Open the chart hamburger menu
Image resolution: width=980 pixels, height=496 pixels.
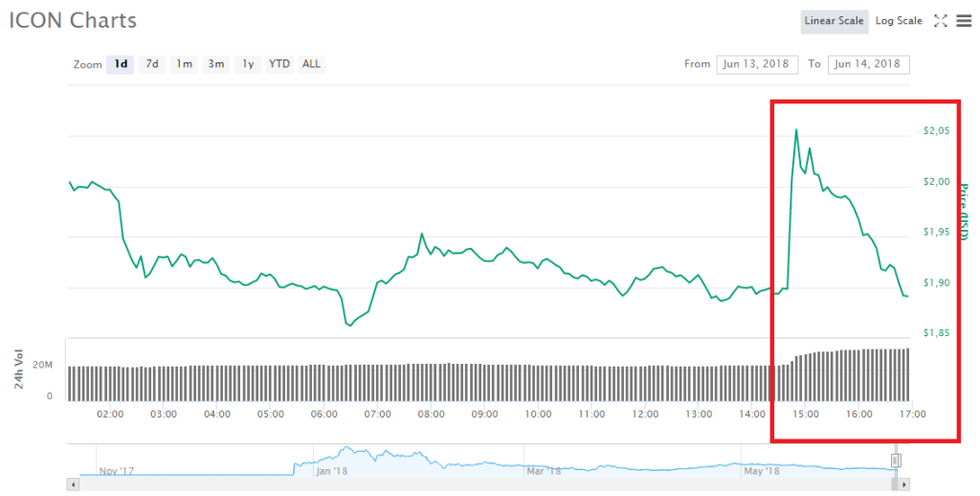964,21
